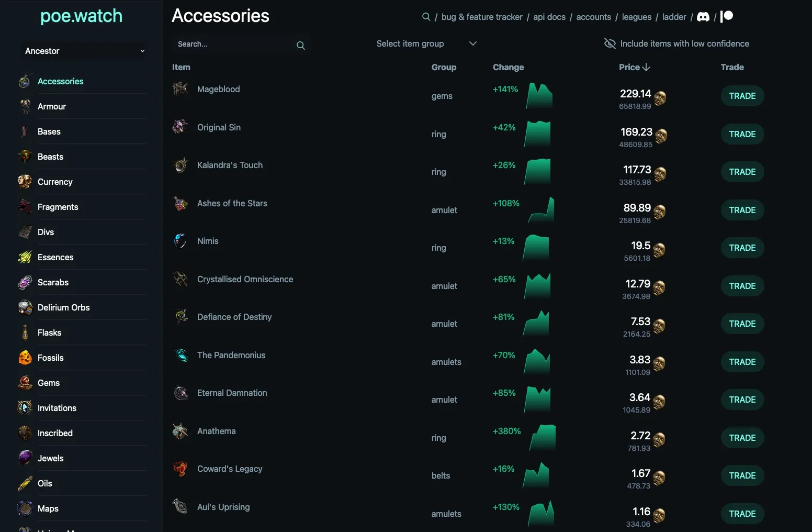Open the Gems section via its icon
The width and height of the screenshot is (812, 532).
pyautogui.click(x=25, y=383)
